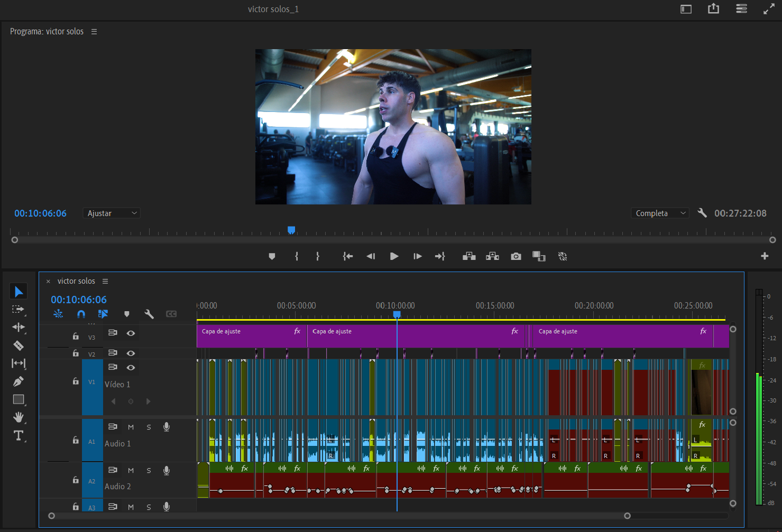The height and width of the screenshot is (532, 782).
Task: Open Timeline display settings with the wrench icon
Action: tap(149, 313)
